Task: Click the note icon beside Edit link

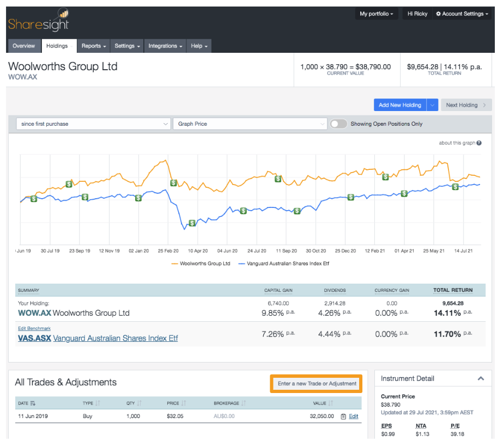Action: pos(343,416)
